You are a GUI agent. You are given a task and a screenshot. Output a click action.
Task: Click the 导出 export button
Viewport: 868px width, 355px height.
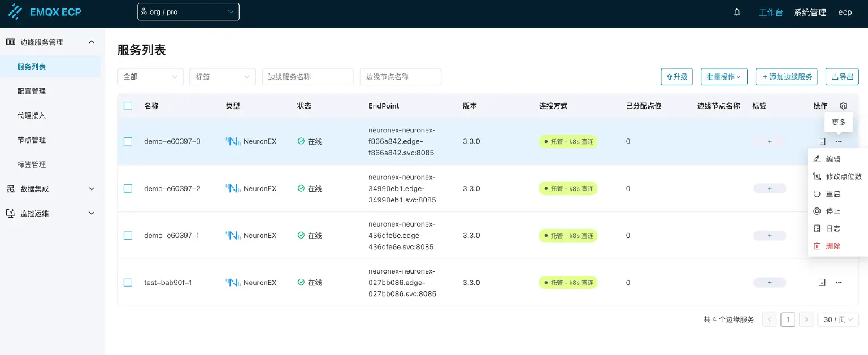coord(841,76)
